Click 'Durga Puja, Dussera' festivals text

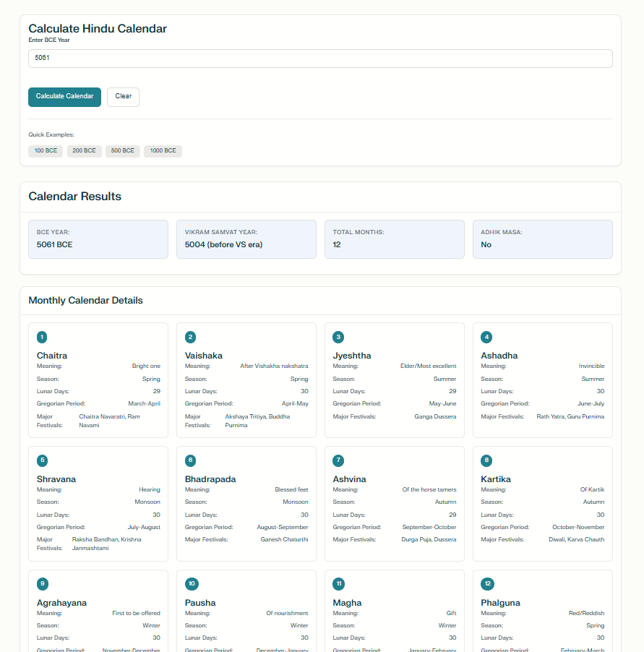point(429,539)
